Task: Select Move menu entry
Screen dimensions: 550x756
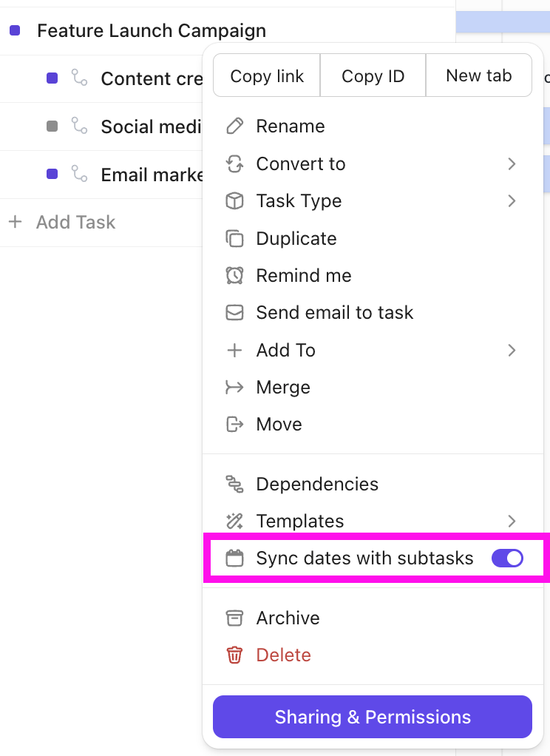Action: click(373, 425)
